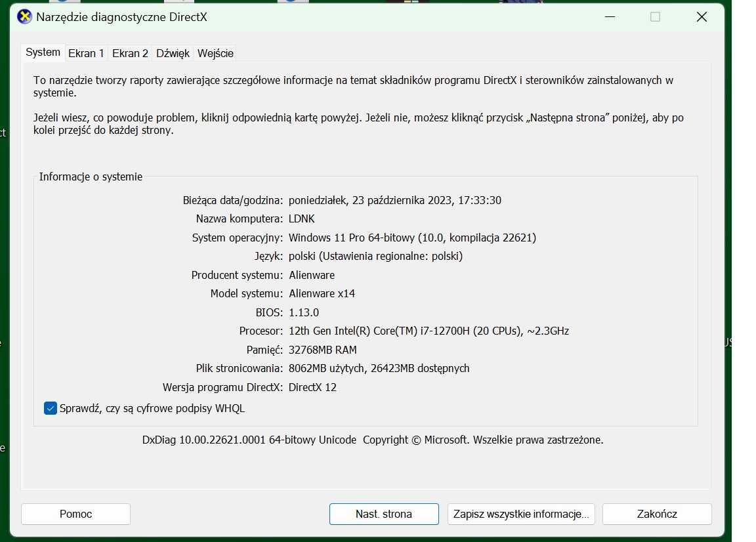Viewport: 756px width, 542px height.
Task: Click the Pomoc button
Action: coord(75,514)
